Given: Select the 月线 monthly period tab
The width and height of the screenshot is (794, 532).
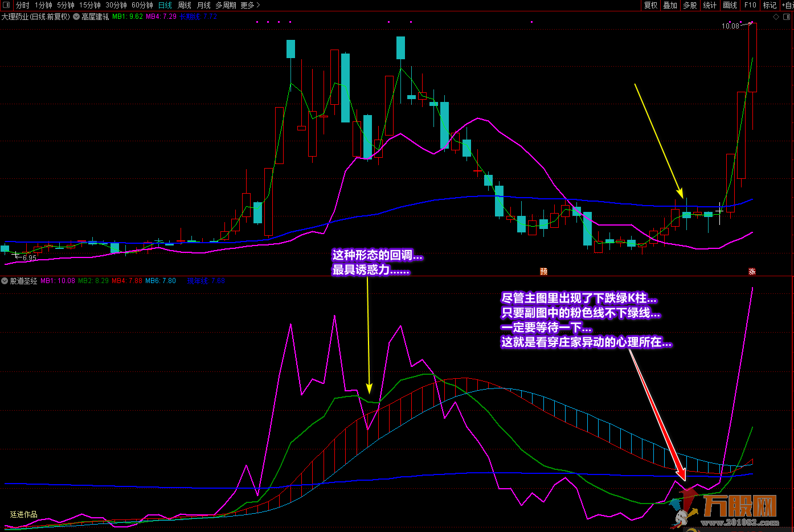Looking at the screenshot, I should (204, 5).
